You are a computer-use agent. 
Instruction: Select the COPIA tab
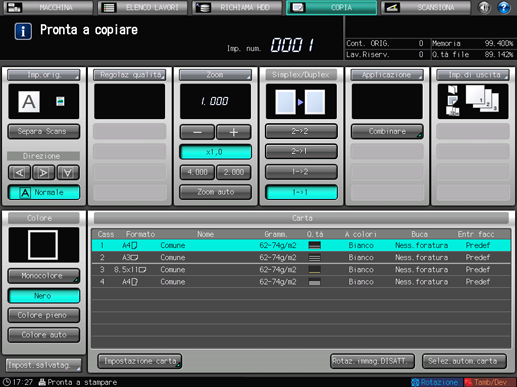coord(332,7)
